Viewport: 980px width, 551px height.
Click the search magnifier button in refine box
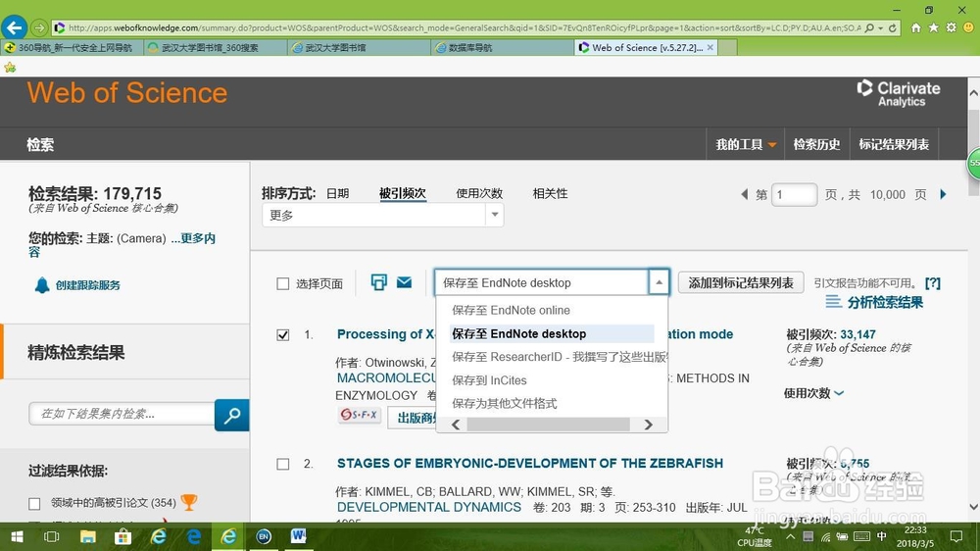click(x=232, y=415)
